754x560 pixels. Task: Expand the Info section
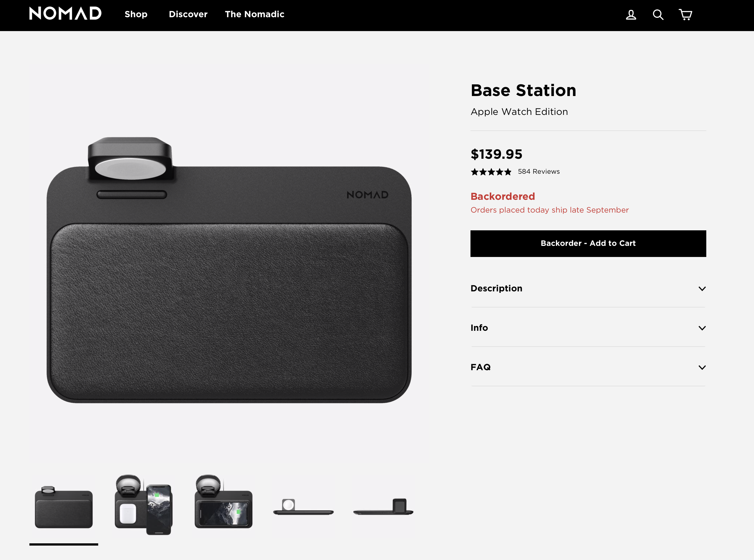588,328
